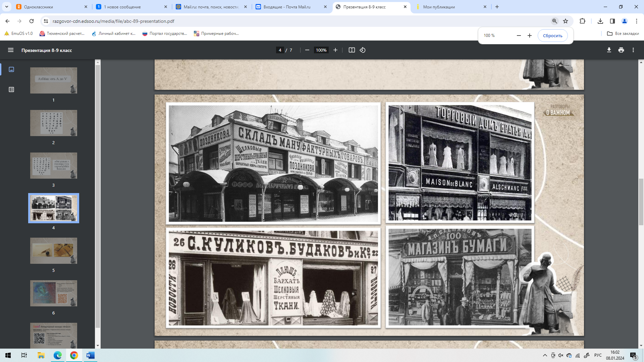
Task: Expand the tab search dropdown
Action: pos(6,7)
